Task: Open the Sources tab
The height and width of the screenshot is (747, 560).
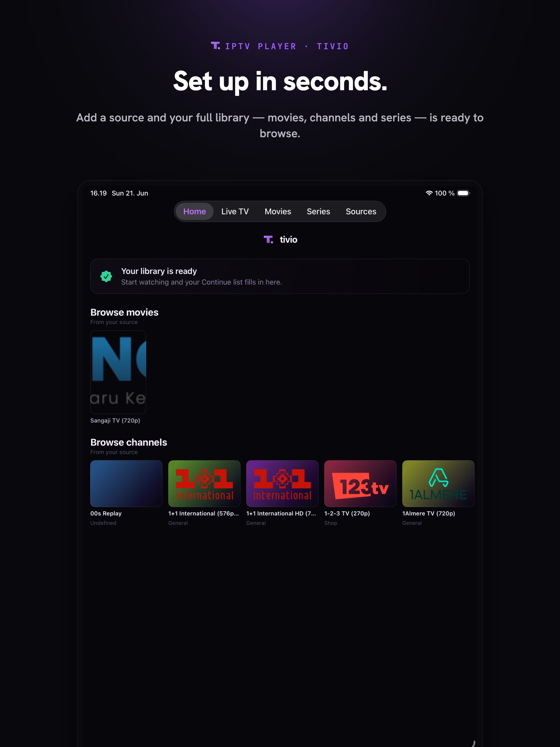Action: point(361,211)
